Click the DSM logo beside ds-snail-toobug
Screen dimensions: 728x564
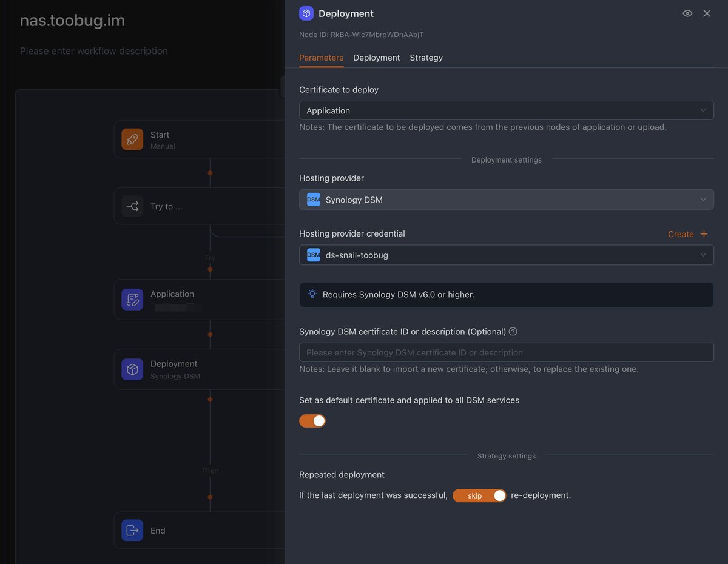(314, 255)
